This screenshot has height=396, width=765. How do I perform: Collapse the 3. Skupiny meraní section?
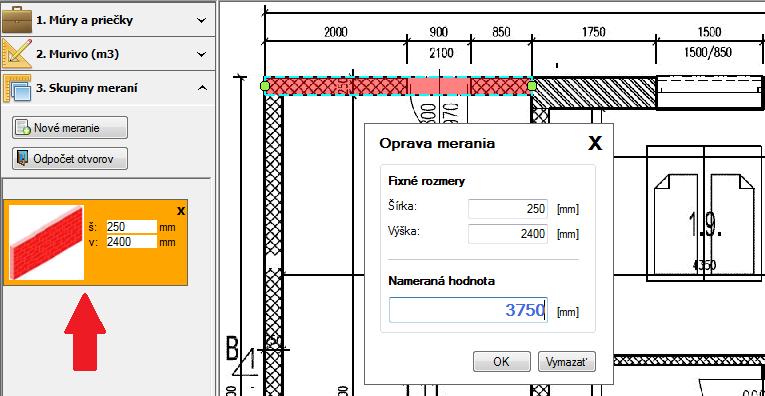click(x=201, y=88)
